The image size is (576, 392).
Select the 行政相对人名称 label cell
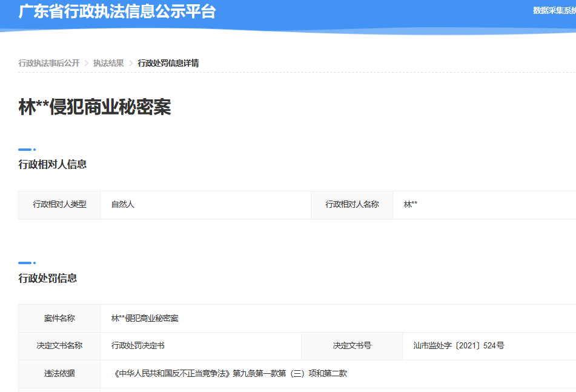click(x=352, y=205)
